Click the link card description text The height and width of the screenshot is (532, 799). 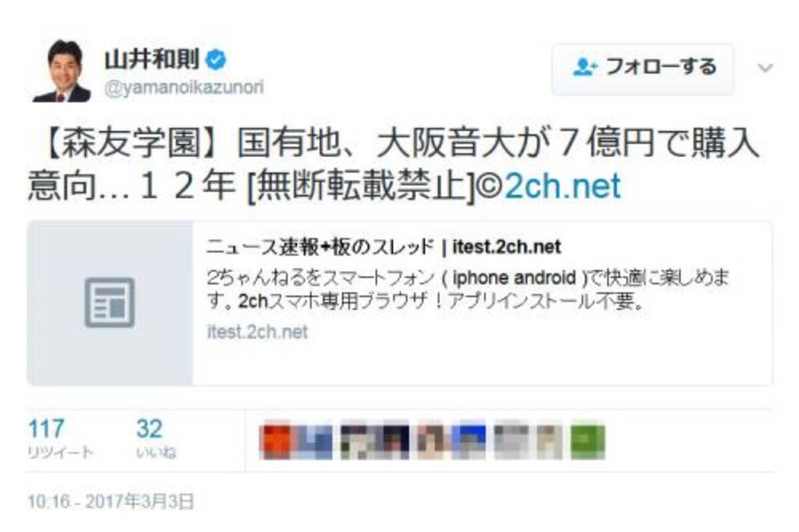(x=471, y=288)
